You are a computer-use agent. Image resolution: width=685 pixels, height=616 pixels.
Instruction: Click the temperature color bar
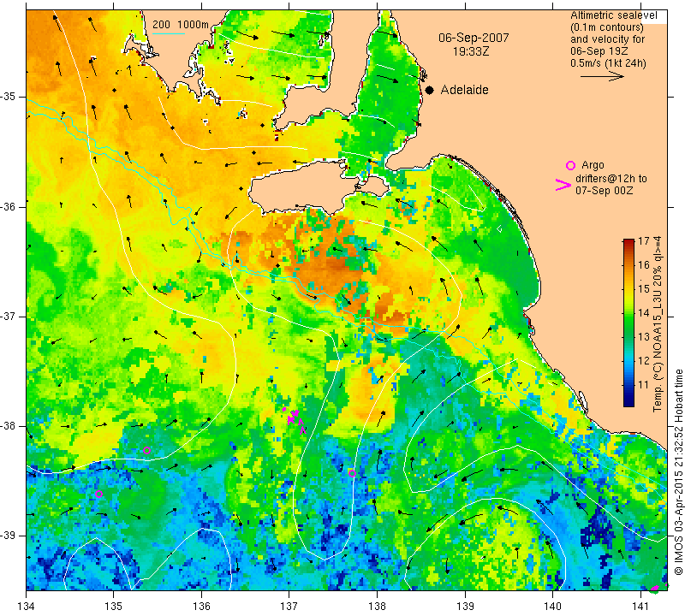pos(628,323)
